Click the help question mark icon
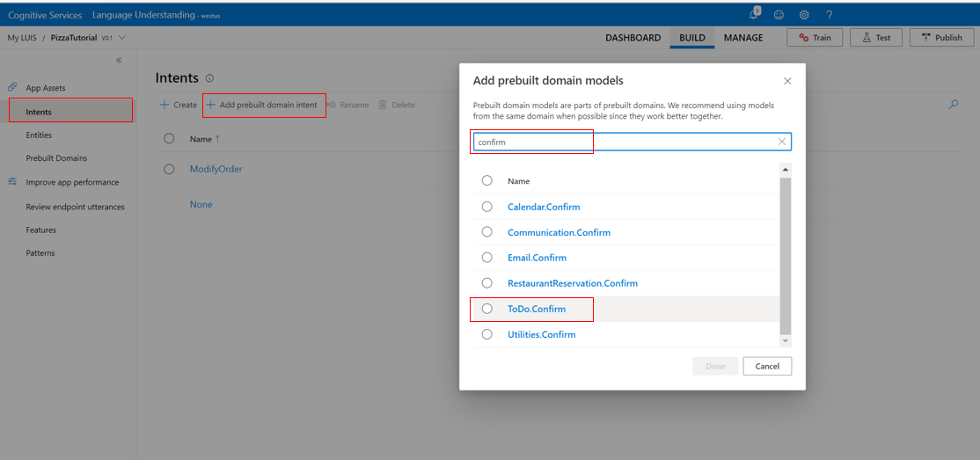Image resolution: width=980 pixels, height=460 pixels. [829, 15]
